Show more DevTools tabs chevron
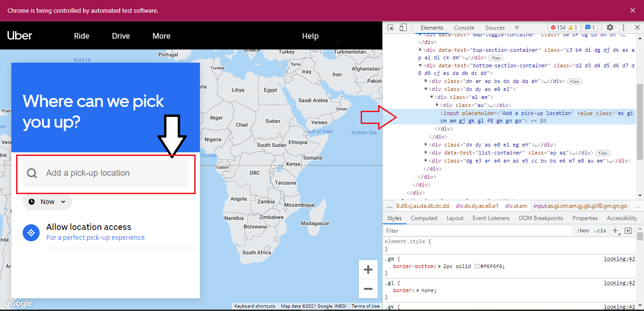The width and height of the screenshot is (644, 311). [517, 28]
